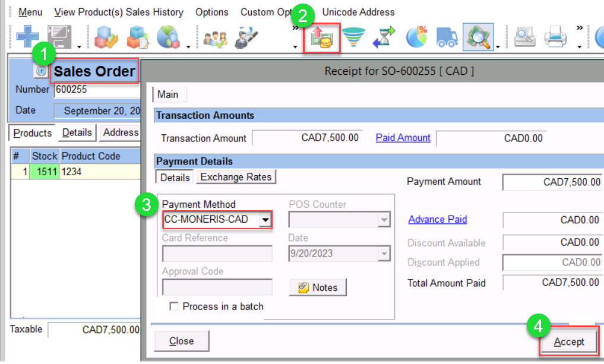Switch to the Address tab
Viewport: 604px width, 364px height.
[x=121, y=132]
